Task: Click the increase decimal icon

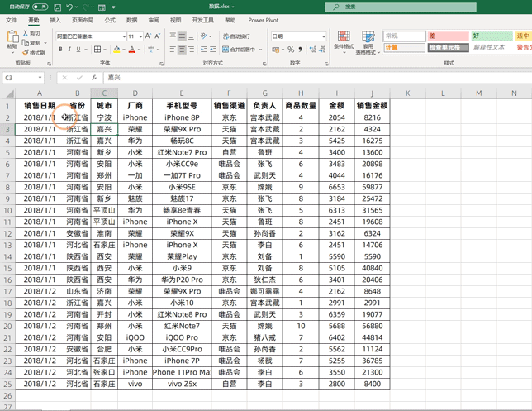Action: pos(313,50)
